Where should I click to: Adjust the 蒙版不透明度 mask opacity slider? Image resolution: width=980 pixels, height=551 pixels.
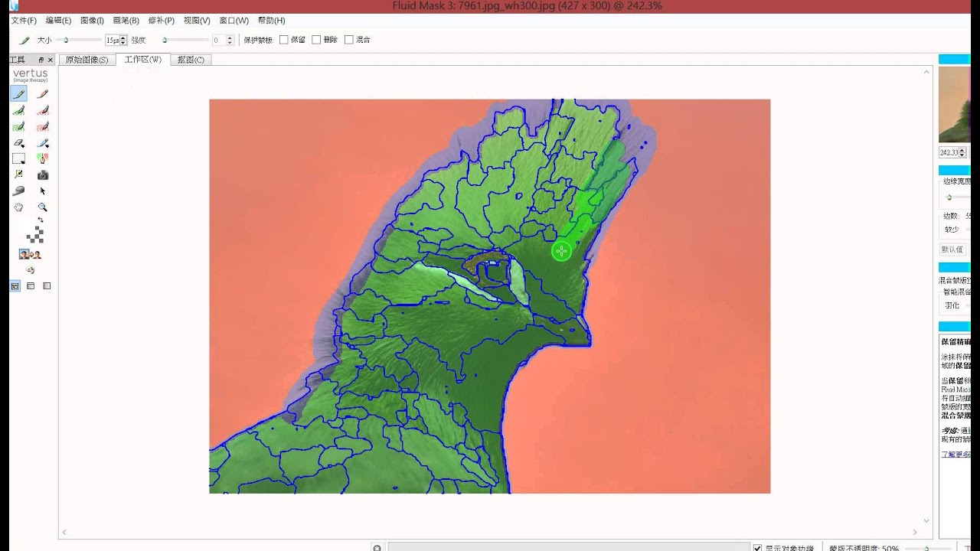click(926, 548)
